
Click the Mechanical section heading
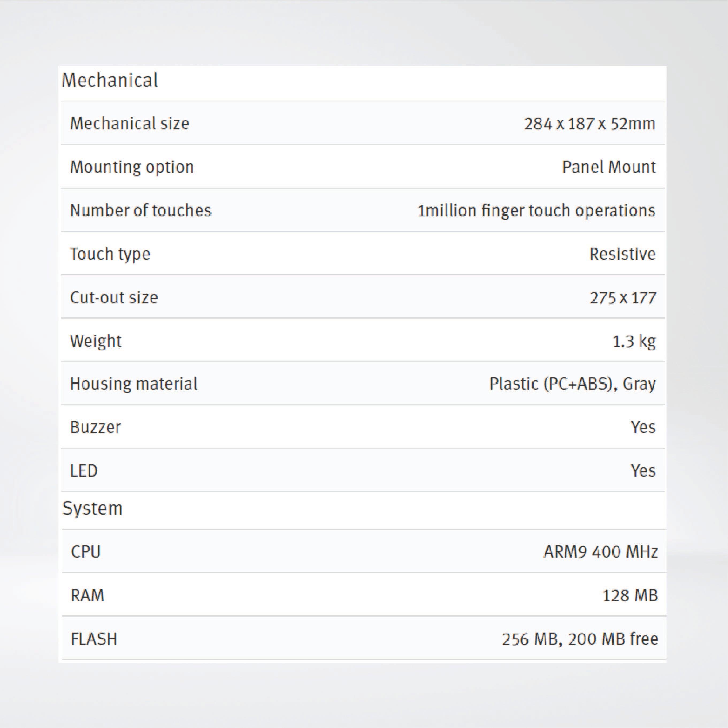click(x=110, y=80)
